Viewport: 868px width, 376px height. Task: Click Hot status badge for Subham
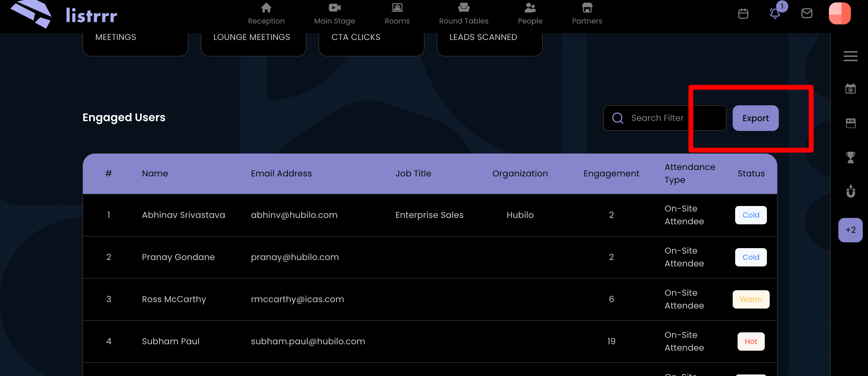pos(751,341)
